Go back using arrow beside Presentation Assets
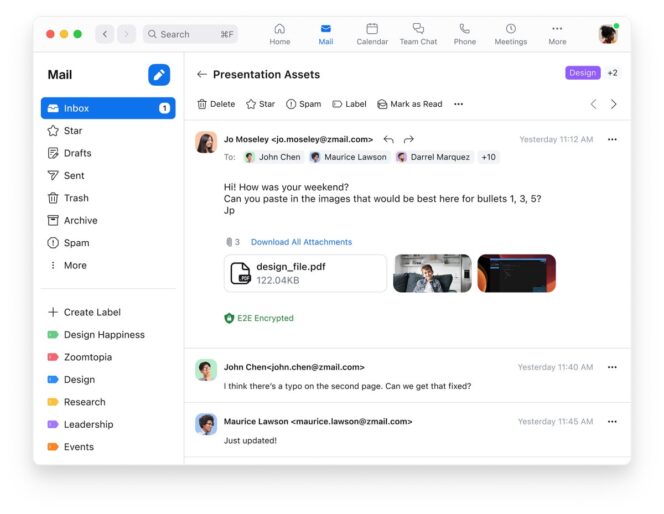This screenshot has height=514, width=664. (x=202, y=74)
